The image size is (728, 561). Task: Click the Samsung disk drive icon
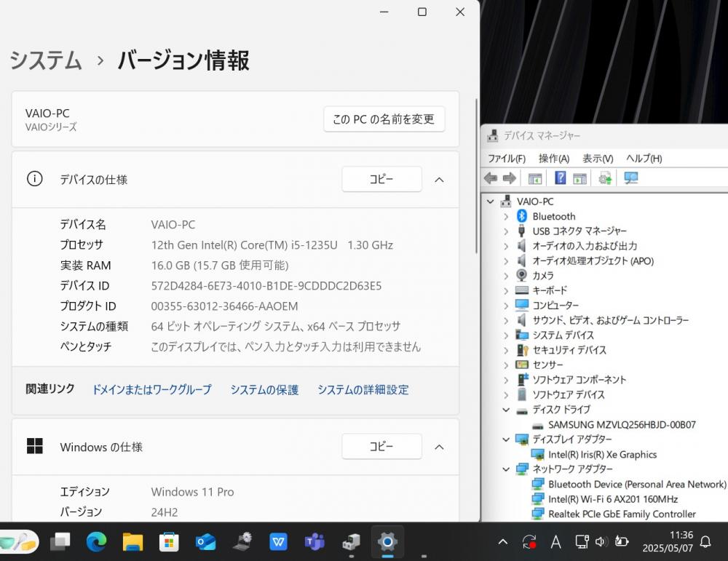538,425
